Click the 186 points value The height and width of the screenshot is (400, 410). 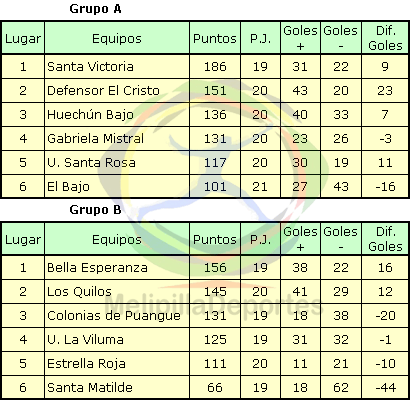coord(215,67)
